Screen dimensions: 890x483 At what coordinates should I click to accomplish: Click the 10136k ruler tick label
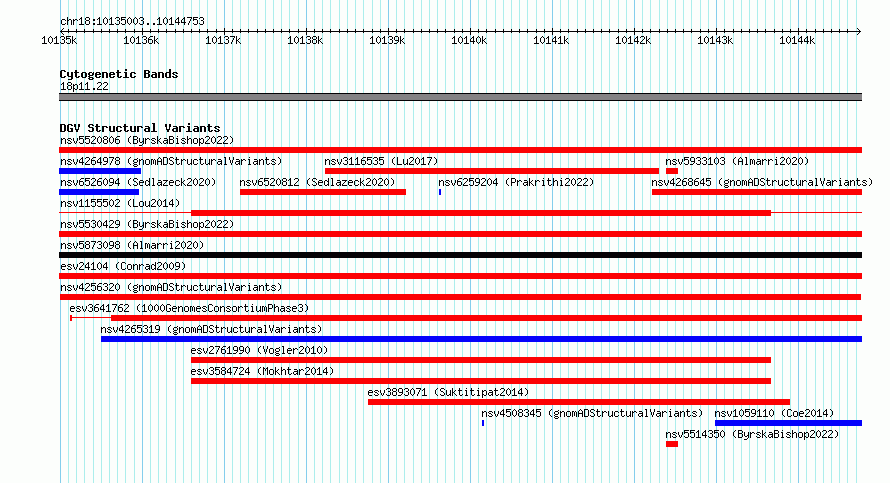tap(141, 40)
